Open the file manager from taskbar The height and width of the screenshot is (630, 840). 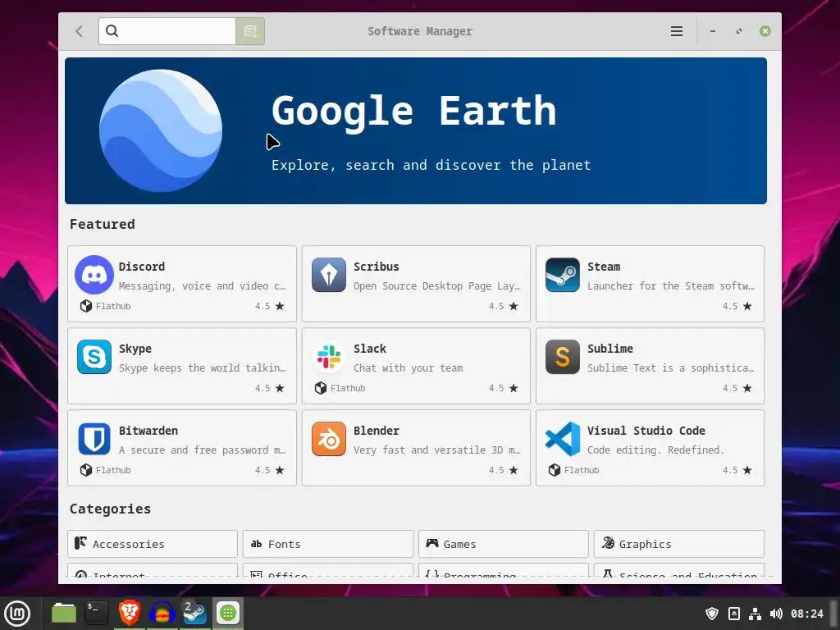(64, 613)
